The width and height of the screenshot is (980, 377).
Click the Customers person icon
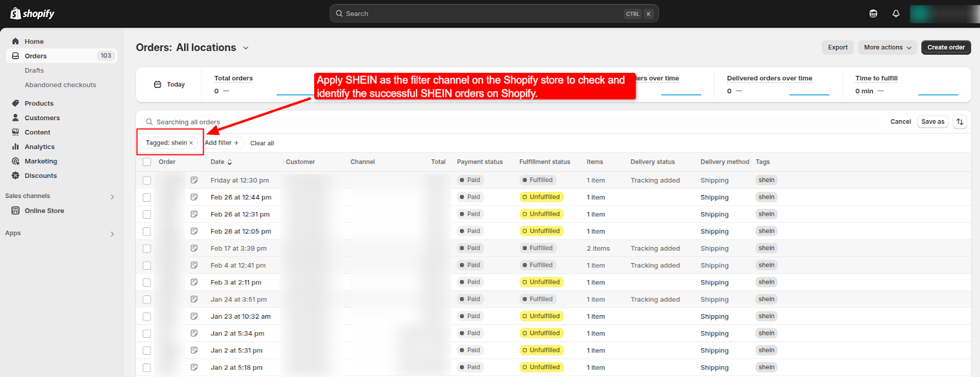coord(15,118)
